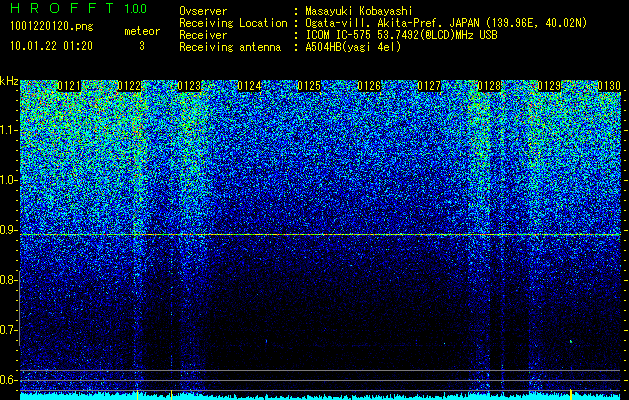This screenshot has width=629, height=400.
Task: Click observer name Masayuki Kobayashi
Action: (359, 11)
